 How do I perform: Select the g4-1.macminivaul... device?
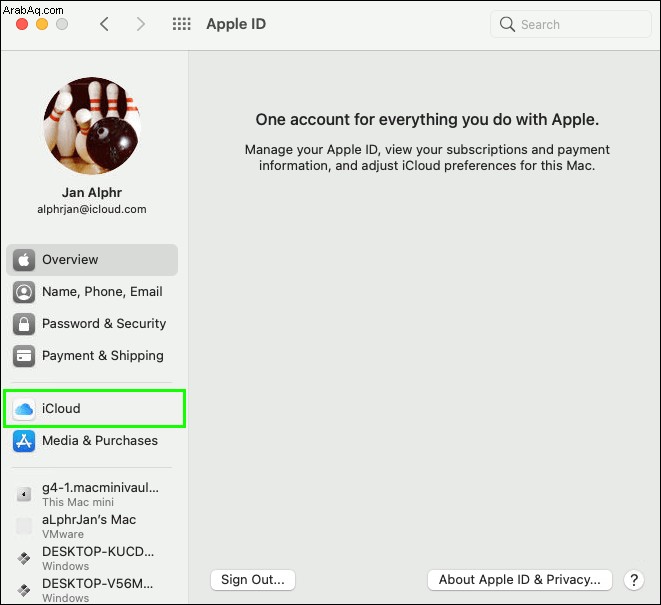92,494
